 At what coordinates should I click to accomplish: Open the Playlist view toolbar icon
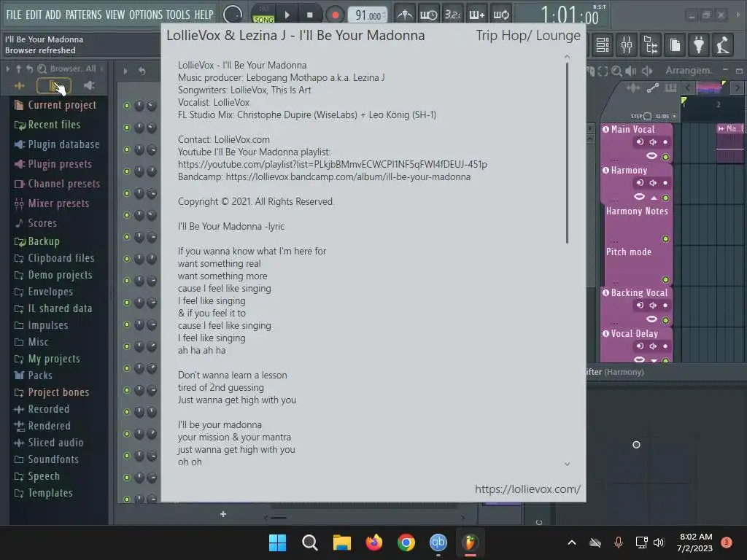pos(603,44)
